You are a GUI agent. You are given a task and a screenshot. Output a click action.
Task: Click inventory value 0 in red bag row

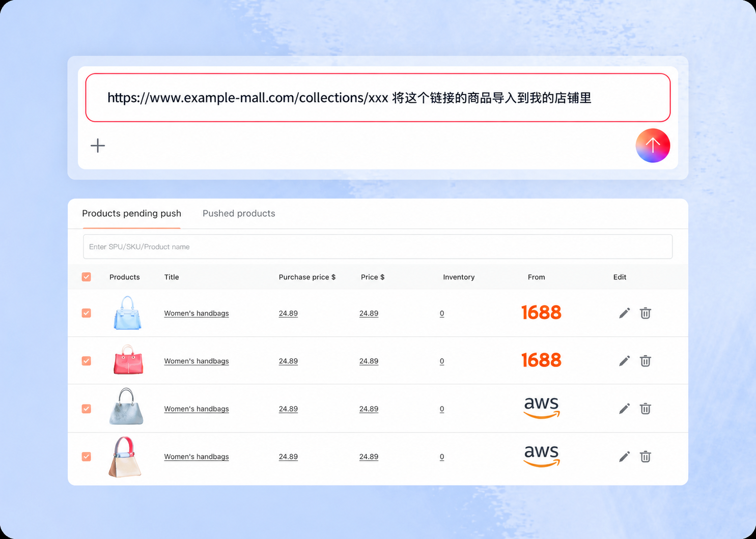pos(442,361)
